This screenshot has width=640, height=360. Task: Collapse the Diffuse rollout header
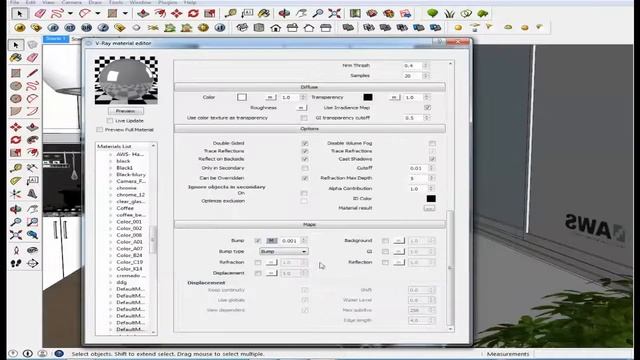pyautogui.click(x=310, y=87)
